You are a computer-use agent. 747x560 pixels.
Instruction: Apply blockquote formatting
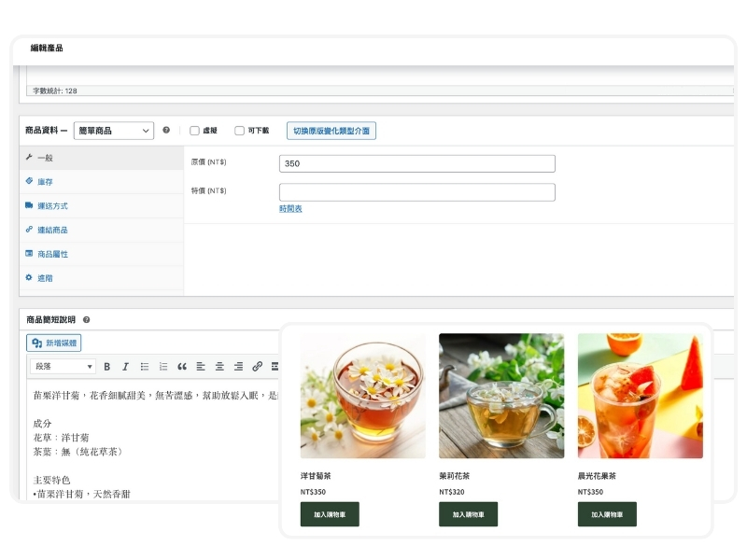[x=182, y=367]
